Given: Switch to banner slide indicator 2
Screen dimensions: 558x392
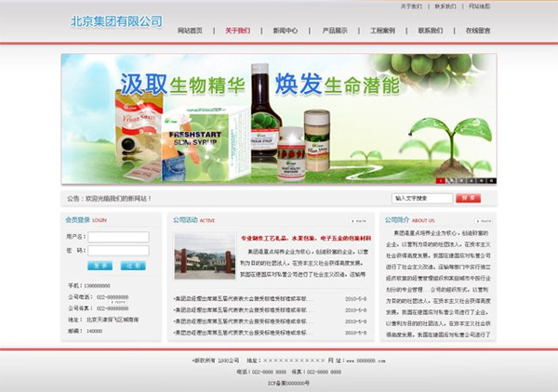Looking at the screenshot, I should point(451,181).
